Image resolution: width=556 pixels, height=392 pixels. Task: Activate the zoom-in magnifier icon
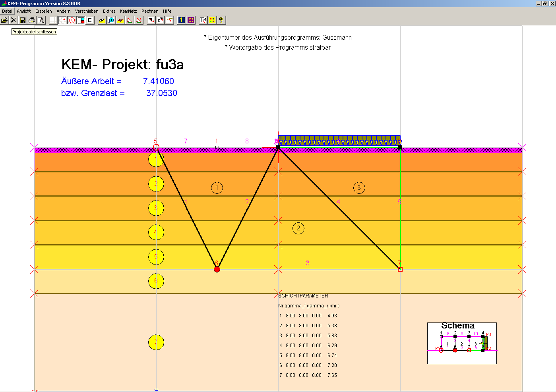111,20
